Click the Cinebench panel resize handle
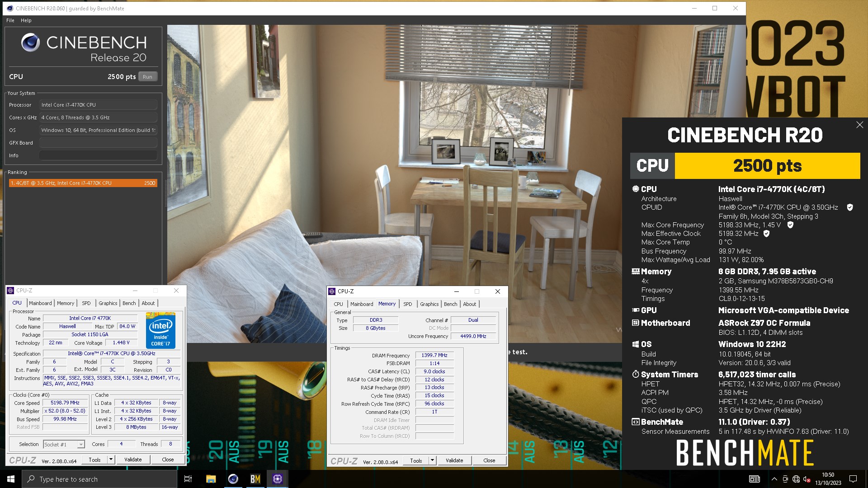Image resolution: width=868 pixels, height=488 pixels. (x=165, y=193)
